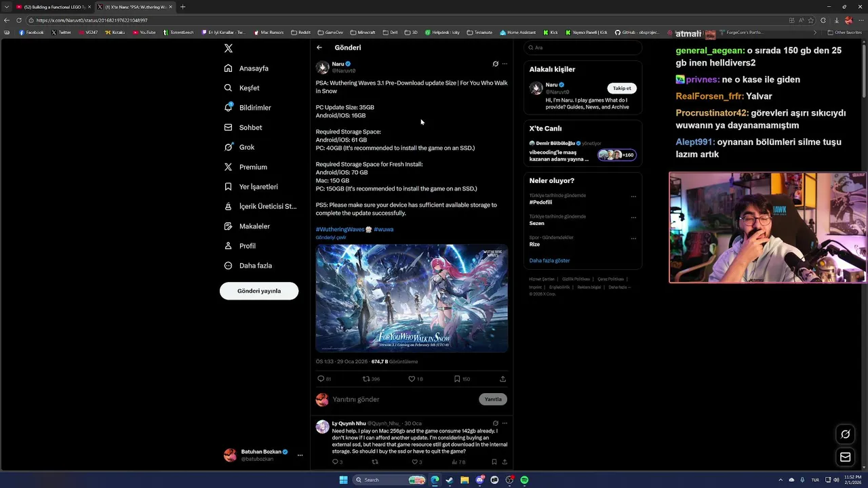Open the For You Who Walk in Snow image
Screen dimensions: 868x488
pyautogui.click(x=412, y=298)
